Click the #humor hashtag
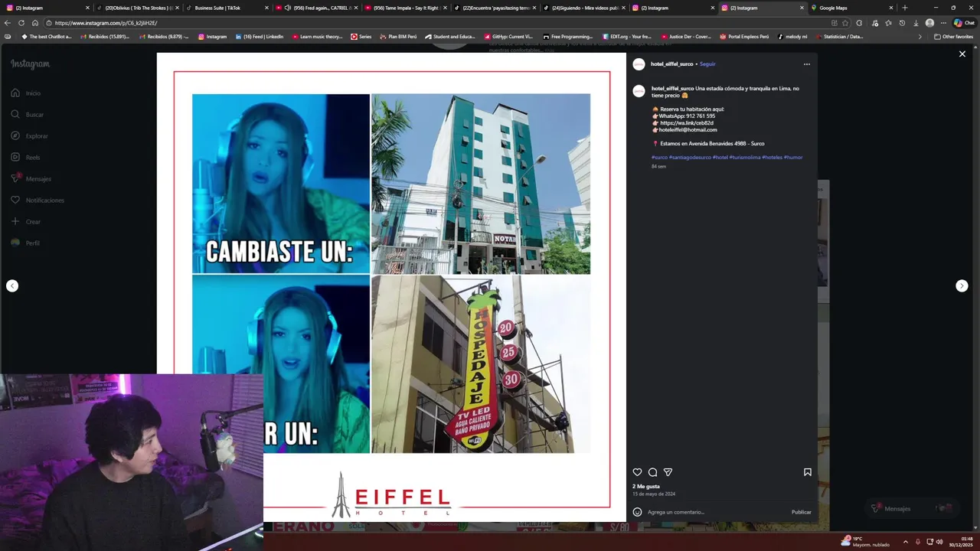Screen dimensions: 980x551 click(793, 157)
